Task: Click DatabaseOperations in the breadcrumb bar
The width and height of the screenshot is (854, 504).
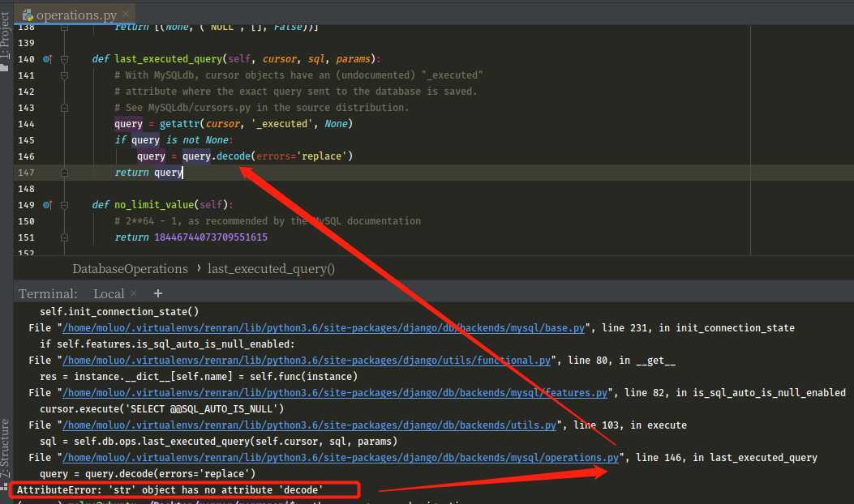Action: [x=130, y=269]
